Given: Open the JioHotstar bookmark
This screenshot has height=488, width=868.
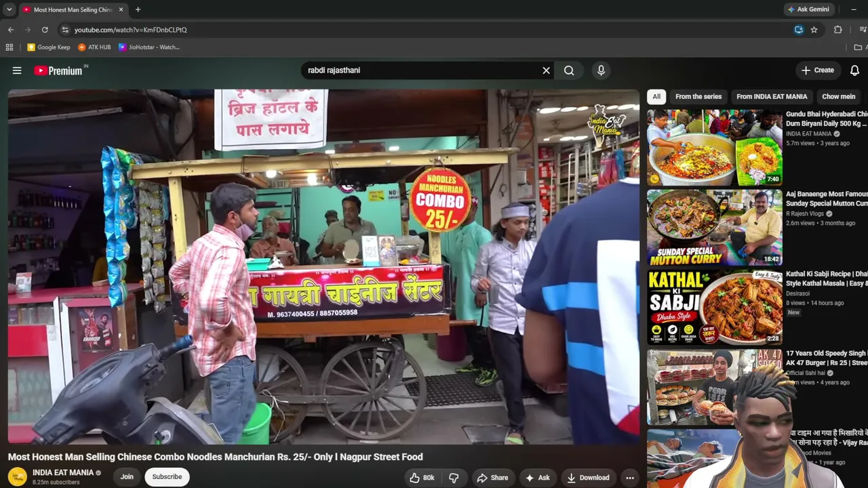Looking at the screenshot, I should [149, 47].
